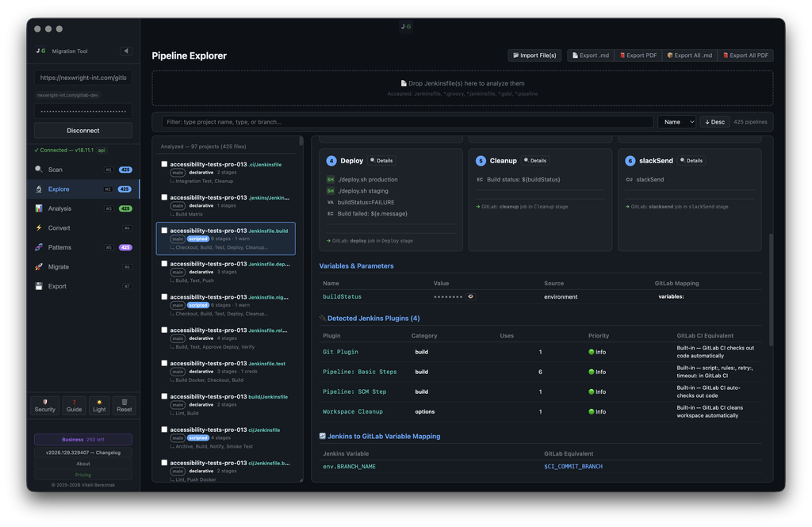812x527 pixels.
Task: Click the pipeline list scrollbar
Action: (301, 141)
